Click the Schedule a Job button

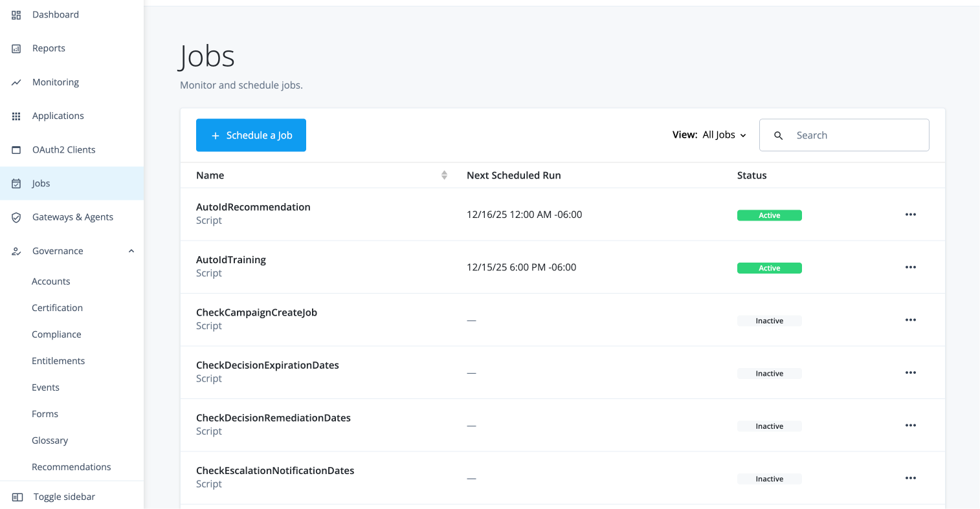click(x=251, y=135)
